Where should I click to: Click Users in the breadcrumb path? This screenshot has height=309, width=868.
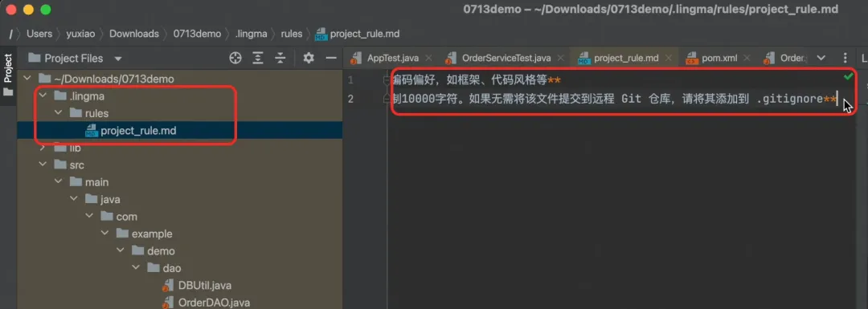coord(39,34)
